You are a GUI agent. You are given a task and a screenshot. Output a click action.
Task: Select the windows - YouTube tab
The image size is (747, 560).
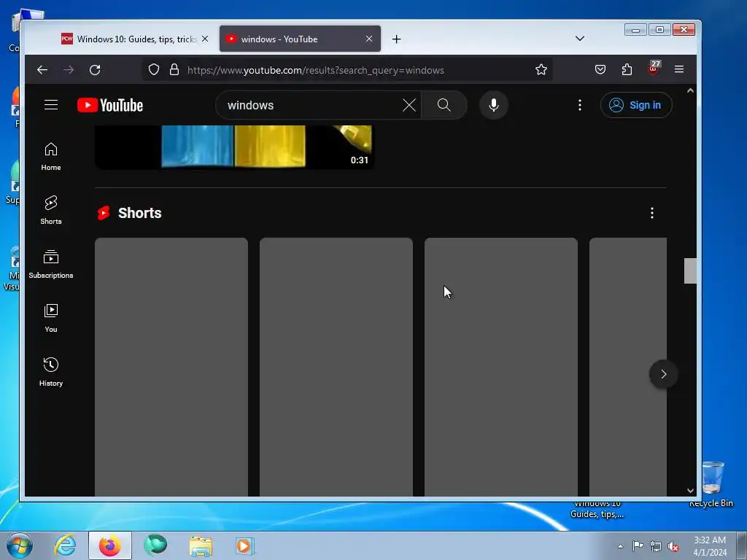coord(300,39)
